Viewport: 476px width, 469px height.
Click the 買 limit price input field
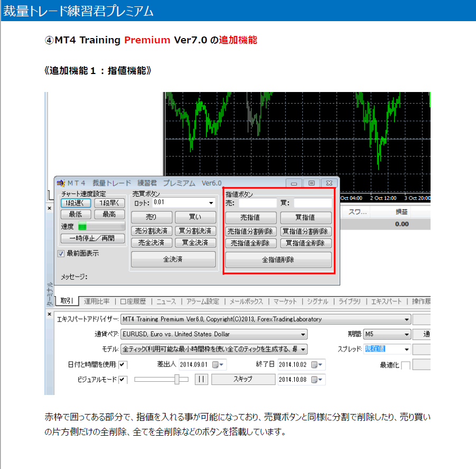pos(313,203)
